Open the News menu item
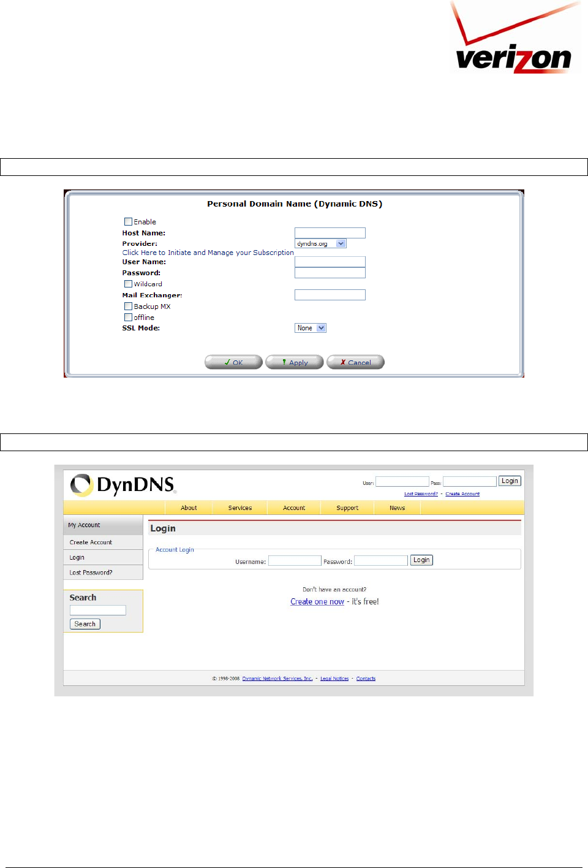Image resolution: width=588 pixels, height=868 pixels. click(397, 508)
